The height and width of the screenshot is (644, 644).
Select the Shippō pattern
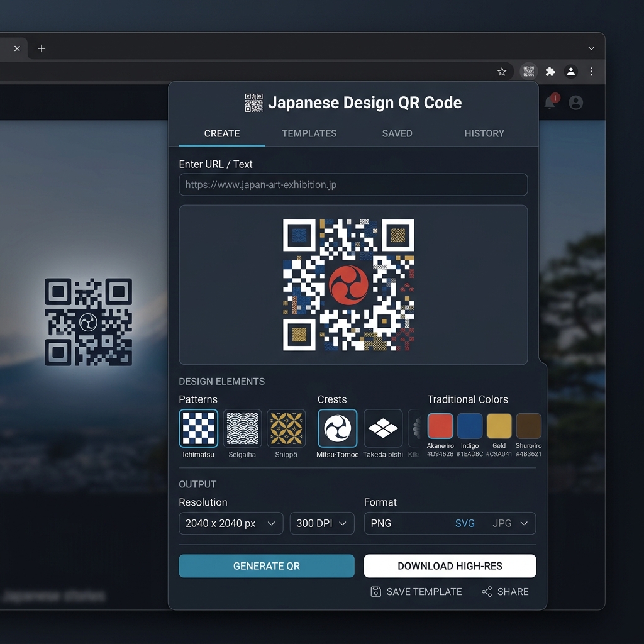[286, 428]
